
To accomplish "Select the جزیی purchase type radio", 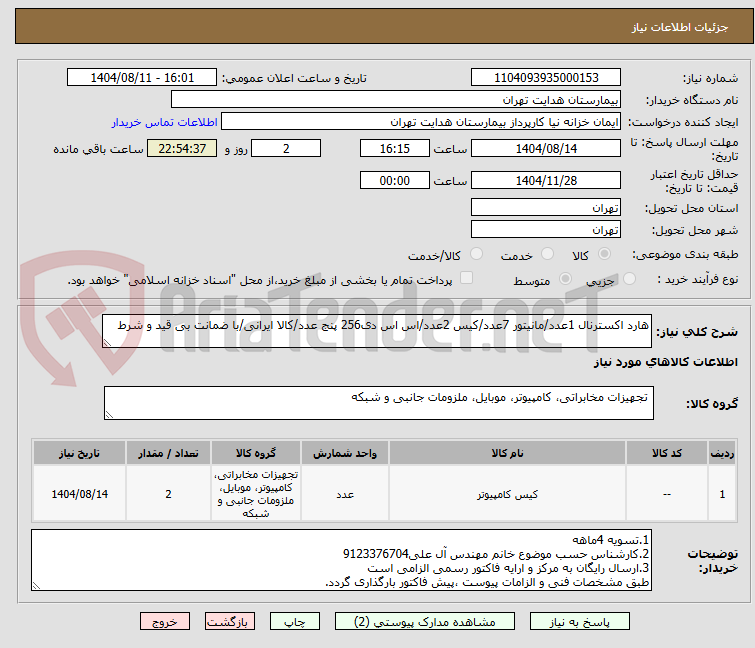I will [x=629, y=279].
